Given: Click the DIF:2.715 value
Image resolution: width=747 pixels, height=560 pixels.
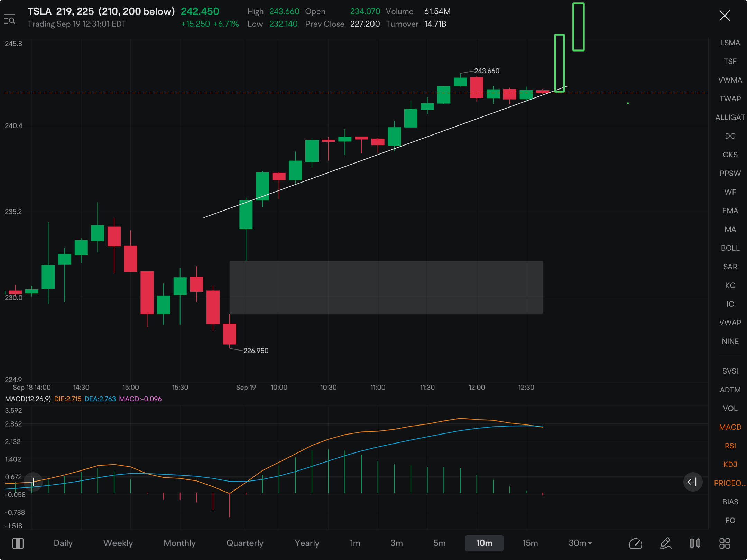Looking at the screenshot, I should 68,399.
